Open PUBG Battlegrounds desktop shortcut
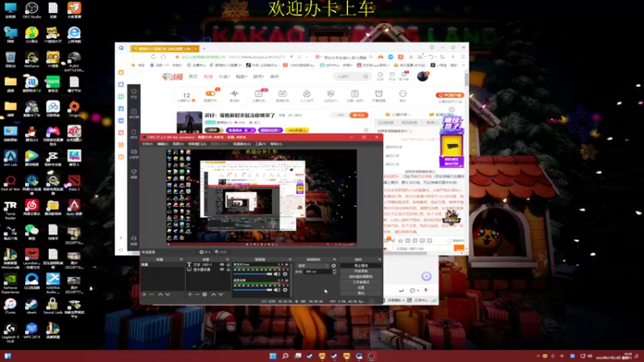Viewport: 644px width, 362px height. 74,62
